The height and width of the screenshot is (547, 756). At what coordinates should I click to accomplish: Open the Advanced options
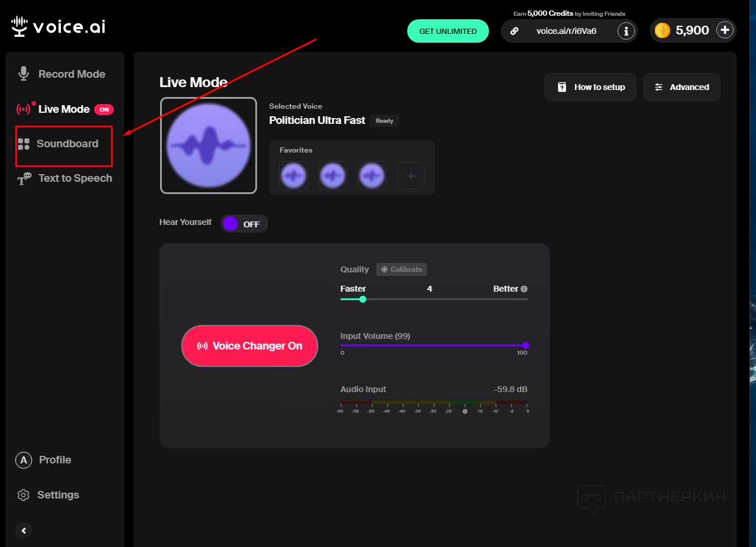pos(682,87)
